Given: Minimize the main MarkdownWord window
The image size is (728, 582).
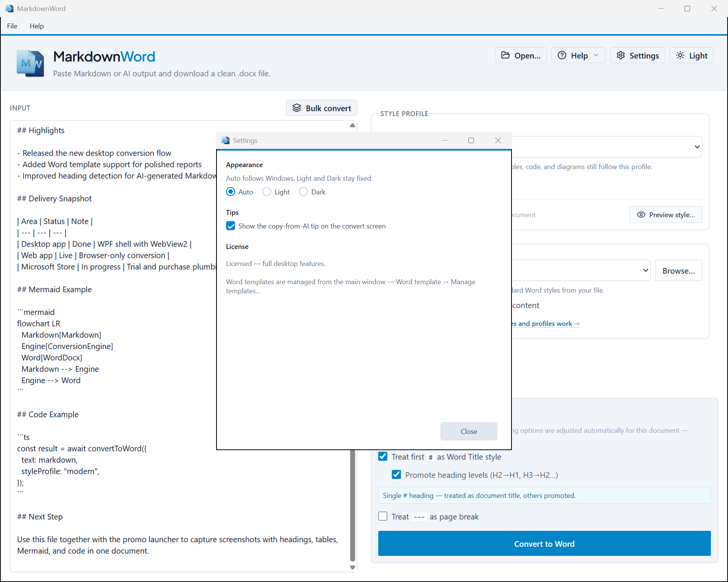Looking at the screenshot, I should click(661, 8).
